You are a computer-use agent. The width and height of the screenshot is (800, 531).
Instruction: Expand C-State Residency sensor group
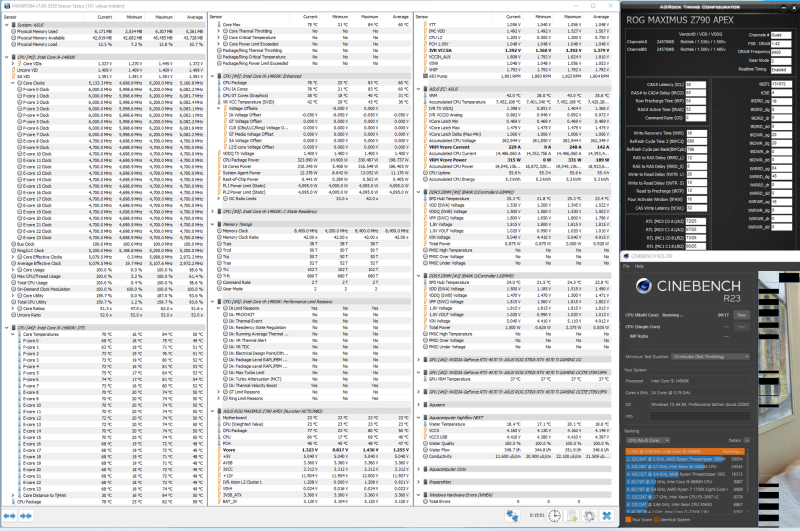[213, 211]
